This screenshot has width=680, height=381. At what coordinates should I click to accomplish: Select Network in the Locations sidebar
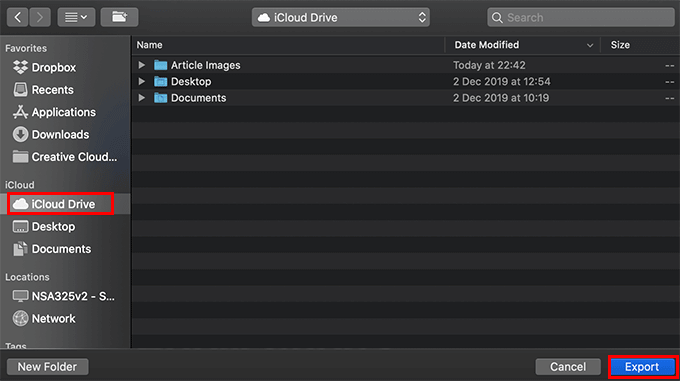(x=44, y=319)
